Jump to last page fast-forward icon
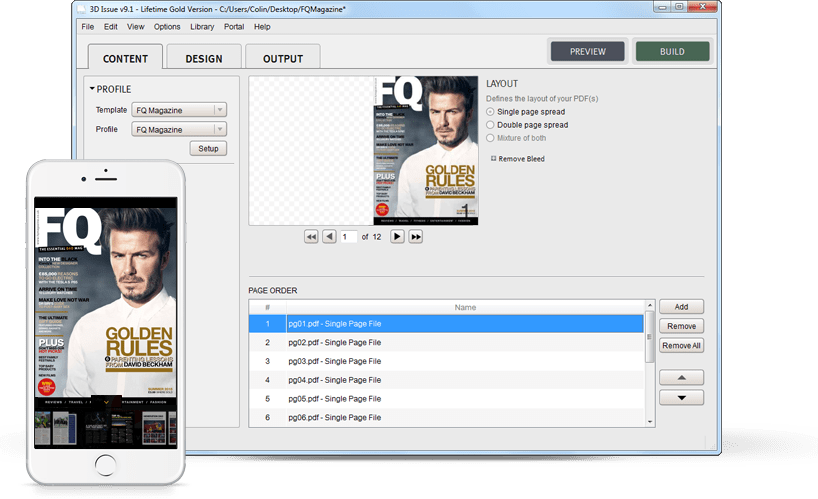The height and width of the screenshot is (499, 818). click(x=415, y=237)
